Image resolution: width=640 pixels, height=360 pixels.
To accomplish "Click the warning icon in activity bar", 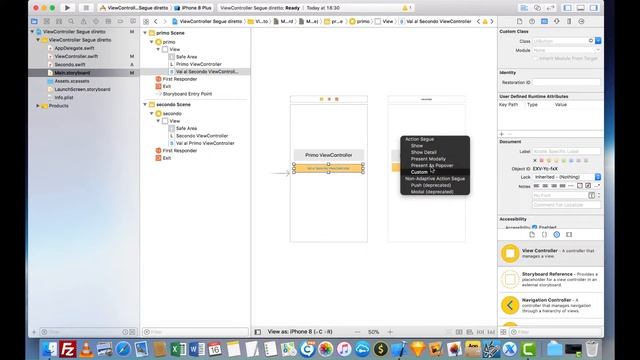I will tap(405, 8).
